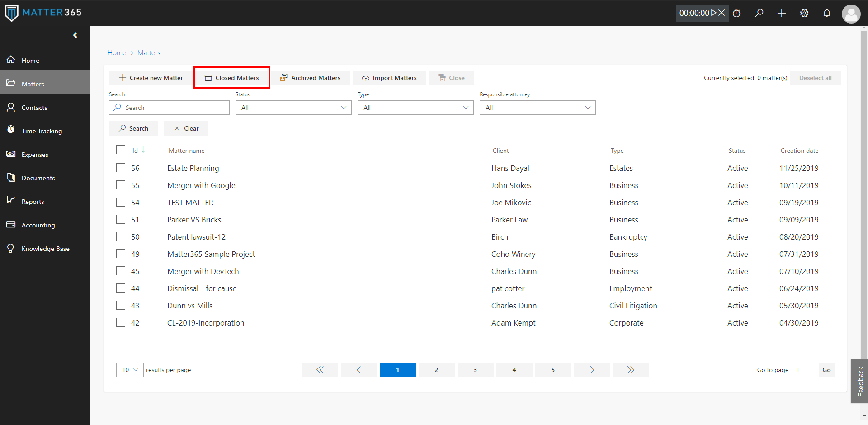The image size is (868, 425).
Task: Click the vertical Feedback tab
Action: [x=860, y=381]
